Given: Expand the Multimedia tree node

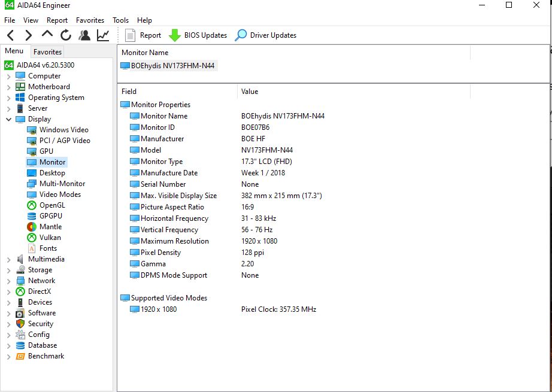Looking at the screenshot, I should (9, 260).
